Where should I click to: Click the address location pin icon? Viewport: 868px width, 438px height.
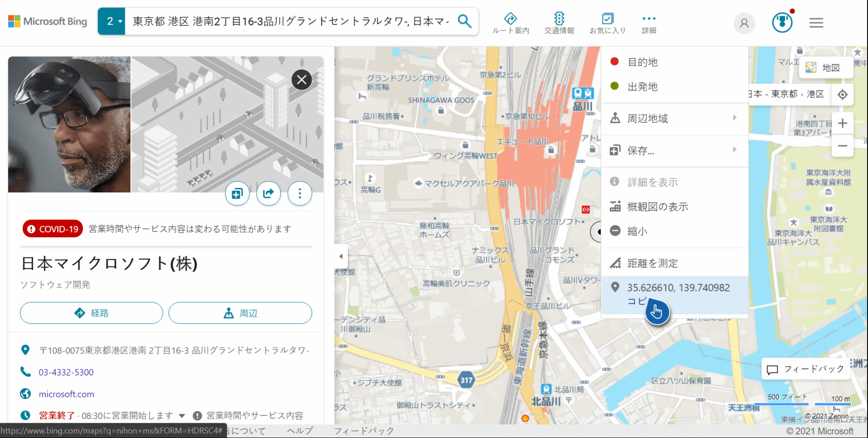[25, 350]
